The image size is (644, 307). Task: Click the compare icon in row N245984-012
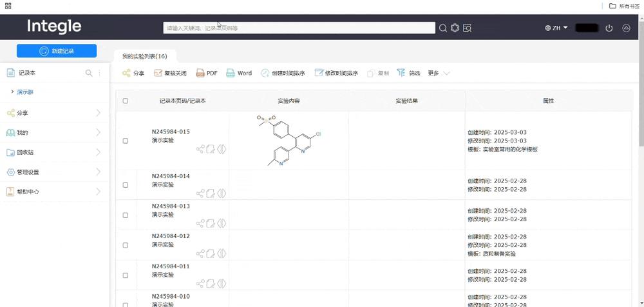click(x=222, y=253)
